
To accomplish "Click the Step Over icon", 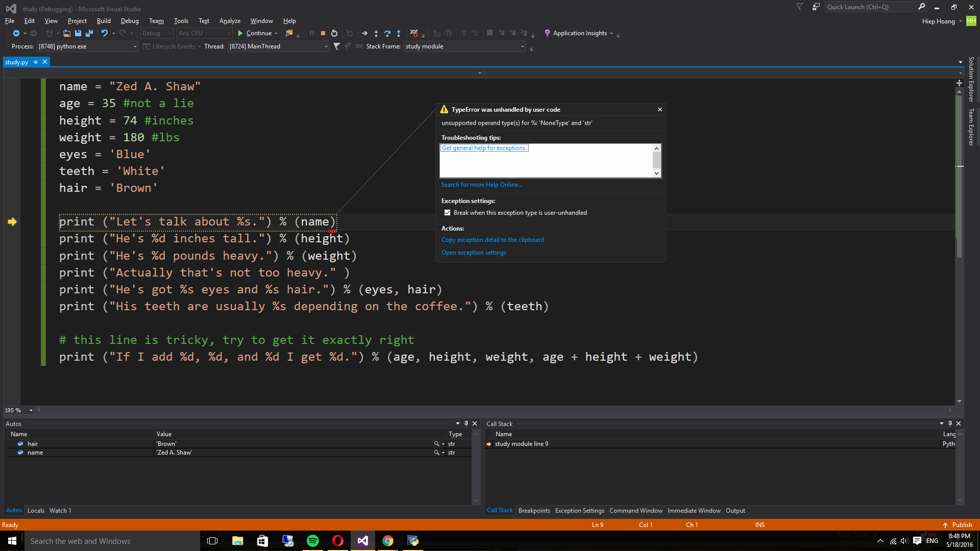I will 387,33.
